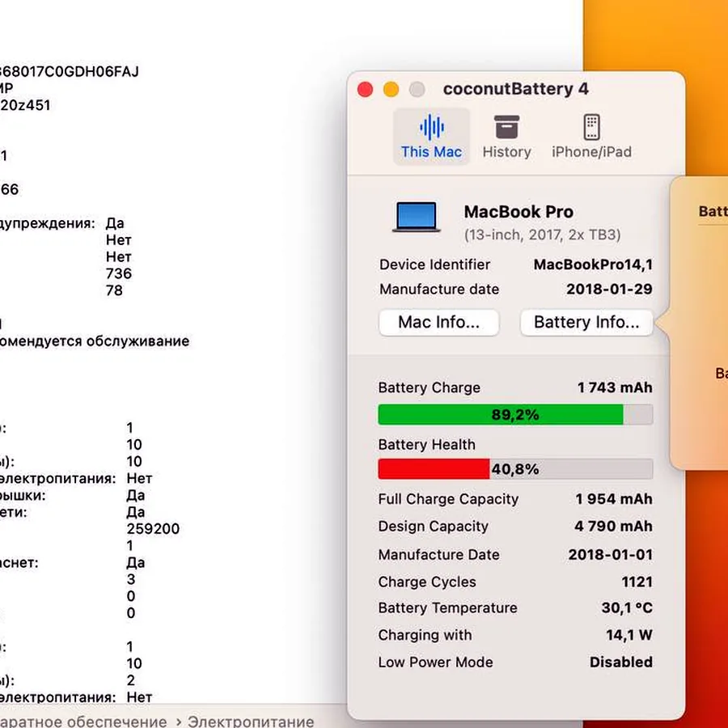728x728 pixels.
Task: Click the coconutBattery 4 window title
Action: (x=515, y=89)
